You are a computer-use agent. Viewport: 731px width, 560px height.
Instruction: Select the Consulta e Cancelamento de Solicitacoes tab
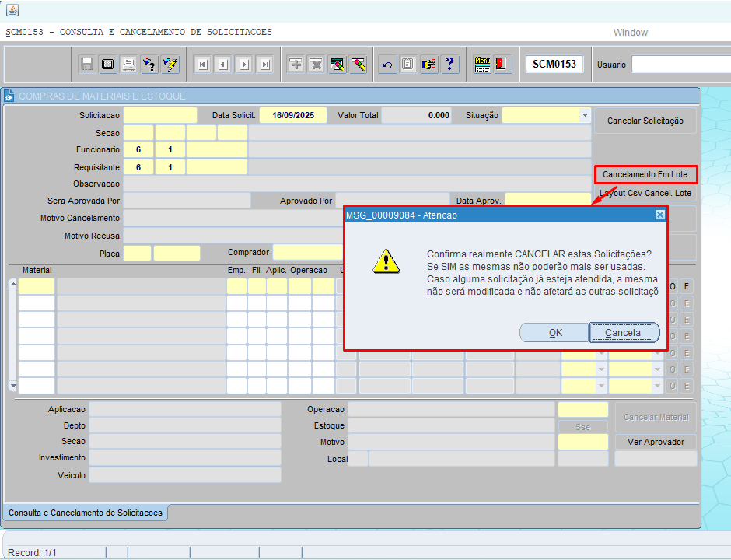pyautogui.click(x=86, y=513)
